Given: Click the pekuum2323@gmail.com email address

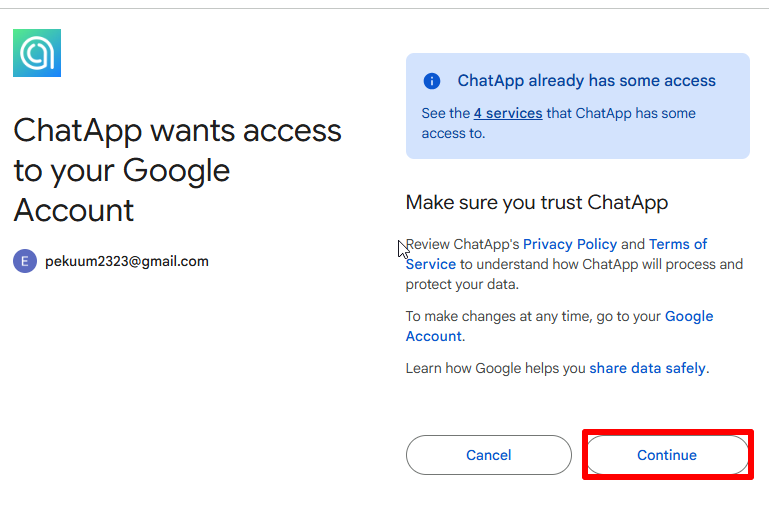Looking at the screenshot, I should click(x=127, y=262).
